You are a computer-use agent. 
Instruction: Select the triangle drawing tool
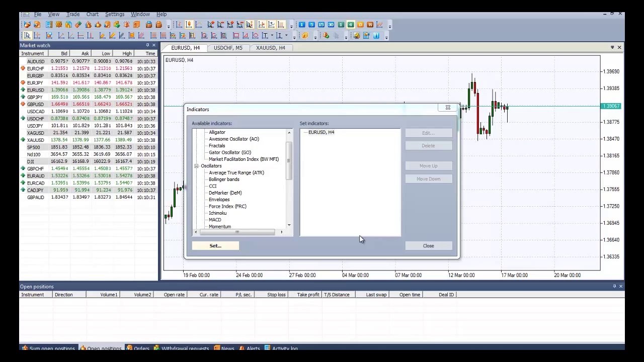246,35
